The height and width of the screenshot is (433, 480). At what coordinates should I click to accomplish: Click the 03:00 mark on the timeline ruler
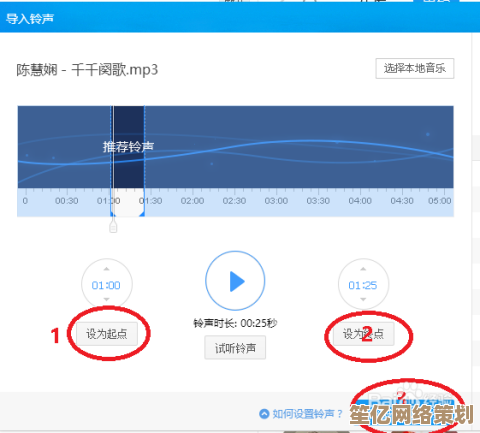(x=276, y=201)
